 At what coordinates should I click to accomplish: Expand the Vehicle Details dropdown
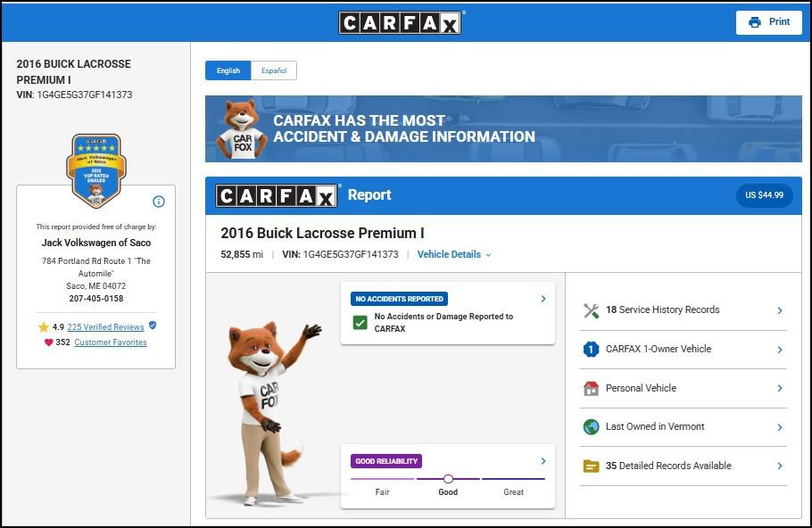coord(454,254)
